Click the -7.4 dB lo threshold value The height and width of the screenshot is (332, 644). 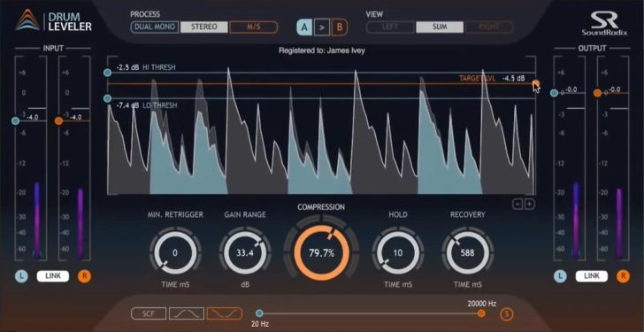click(127, 105)
